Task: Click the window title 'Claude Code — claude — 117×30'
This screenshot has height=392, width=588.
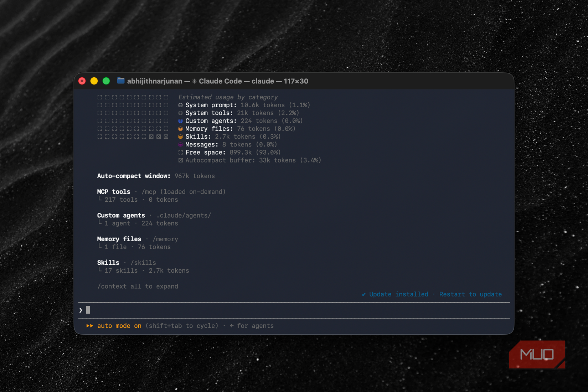Action: (254, 81)
